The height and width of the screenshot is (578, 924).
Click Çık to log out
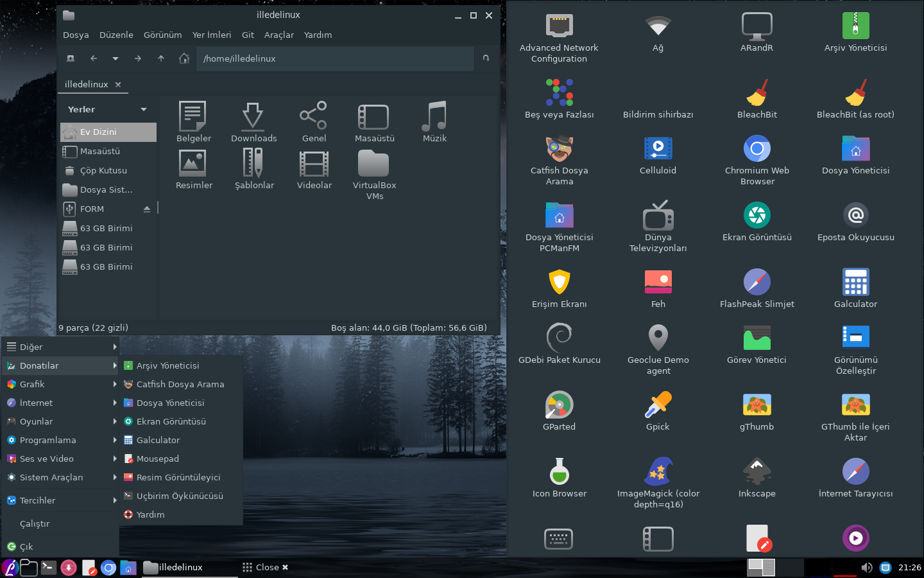61,547
